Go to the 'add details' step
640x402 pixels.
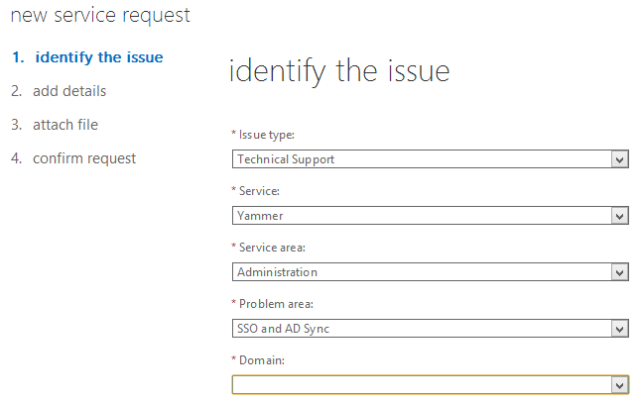point(69,91)
